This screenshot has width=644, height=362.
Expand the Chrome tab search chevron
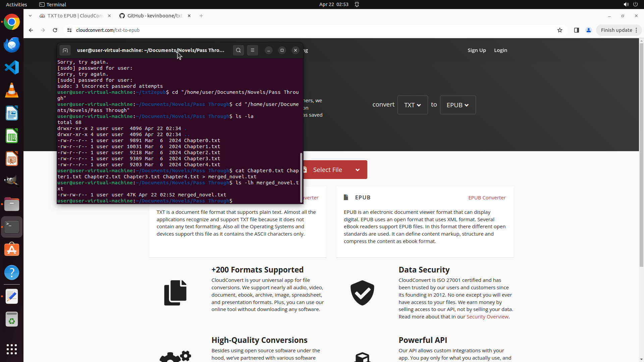tap(30, 16)
